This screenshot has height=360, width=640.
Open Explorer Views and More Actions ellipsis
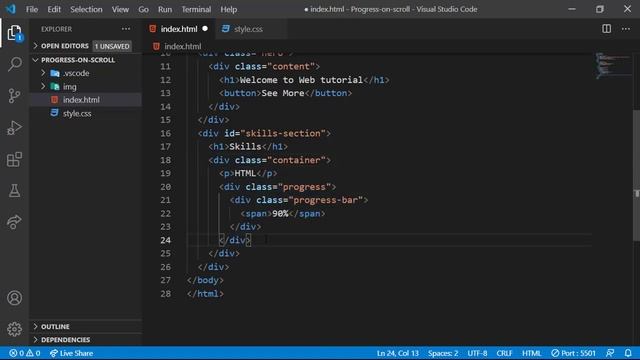[126, 29]
